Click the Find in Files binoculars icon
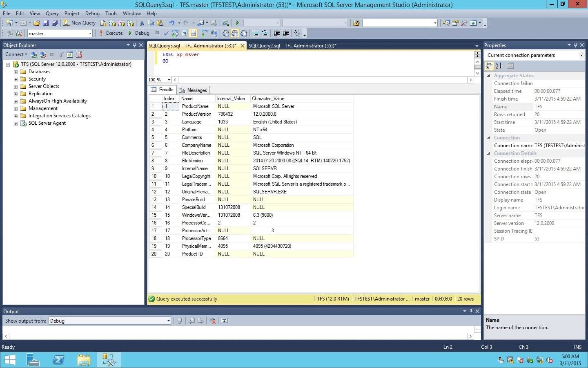The image size is (588, 368). coord(356,23)
